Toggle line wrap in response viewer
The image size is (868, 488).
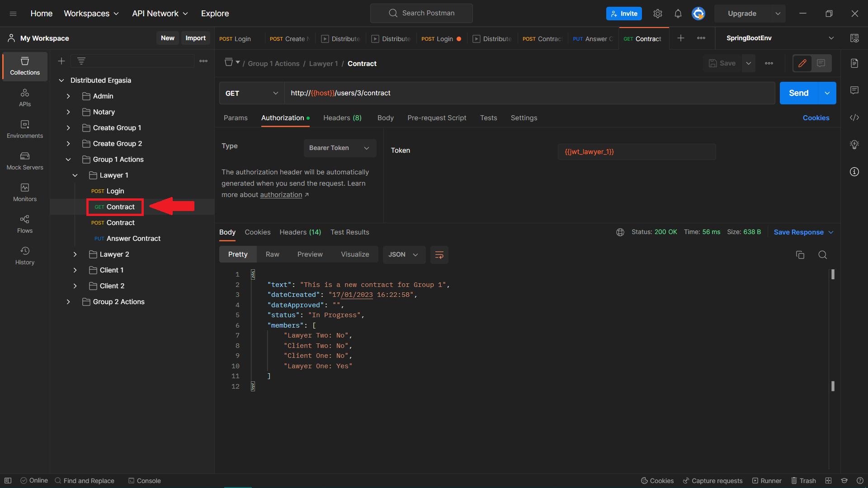click(x=439, y=255)
